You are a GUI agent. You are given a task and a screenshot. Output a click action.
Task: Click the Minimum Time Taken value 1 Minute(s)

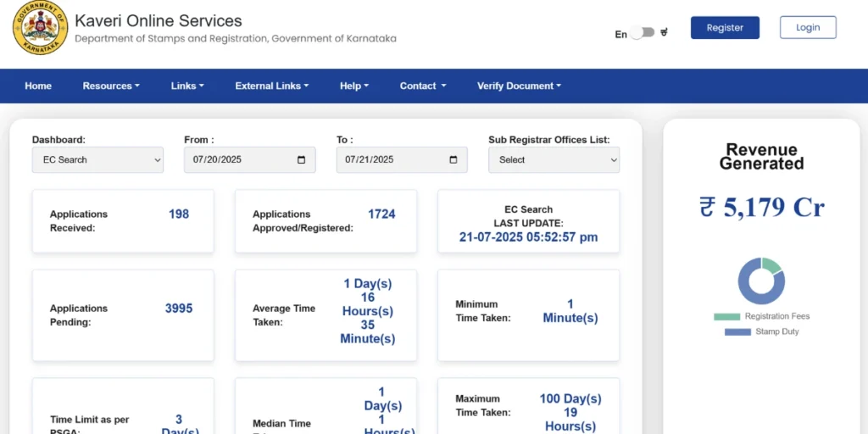(x=570, y=311)
